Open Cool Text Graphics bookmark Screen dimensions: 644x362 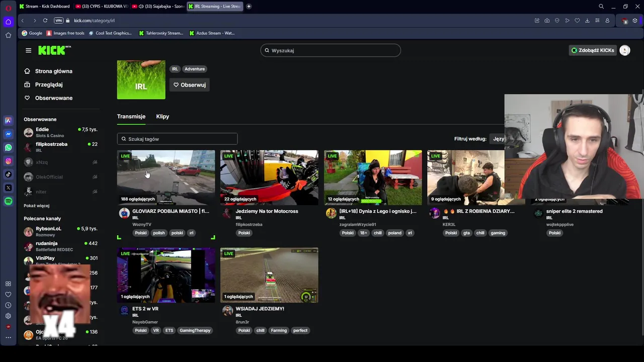tap(110, 33)
